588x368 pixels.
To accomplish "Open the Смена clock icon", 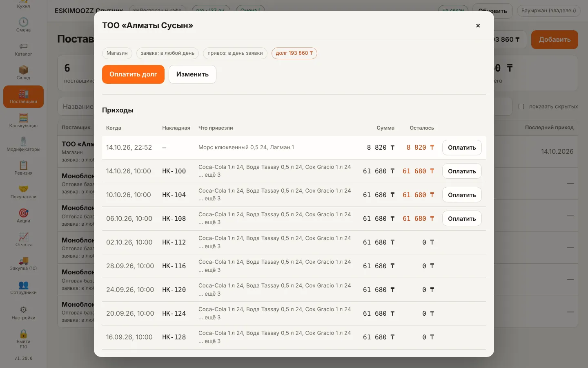I will 23,22.
